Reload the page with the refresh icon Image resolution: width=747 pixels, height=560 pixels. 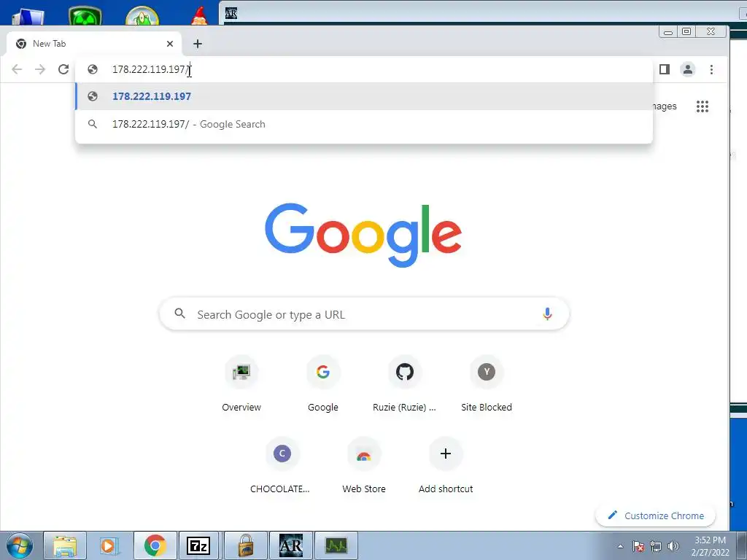(63, 69)
